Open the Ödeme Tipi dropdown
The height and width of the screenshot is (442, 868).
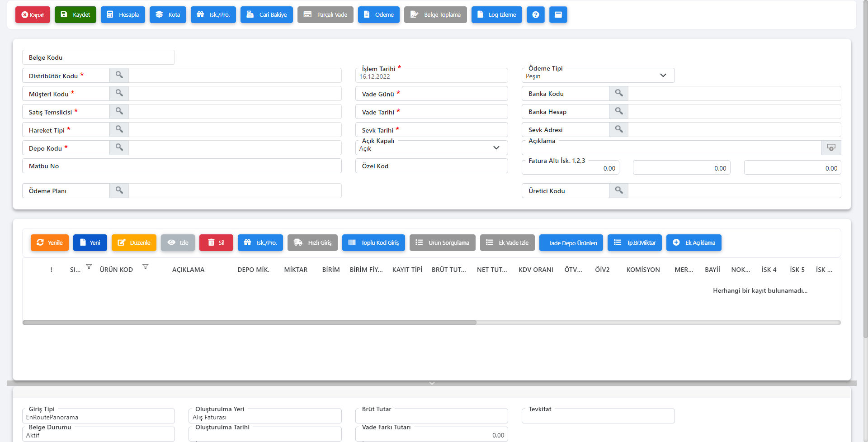663,76
